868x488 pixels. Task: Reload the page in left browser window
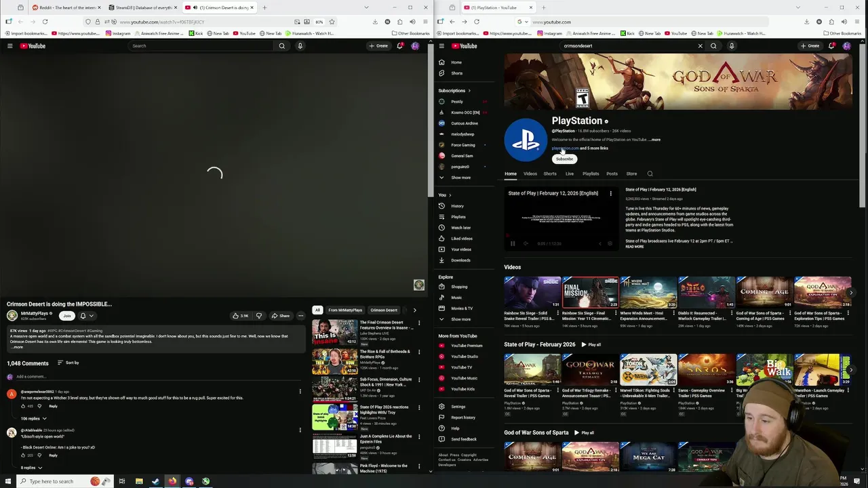(45, 22)
